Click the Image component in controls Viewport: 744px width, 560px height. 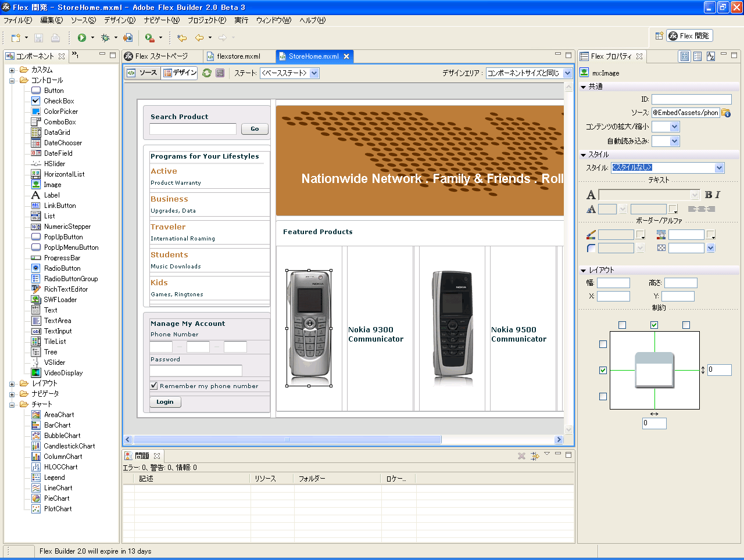(x=52, y=185)
